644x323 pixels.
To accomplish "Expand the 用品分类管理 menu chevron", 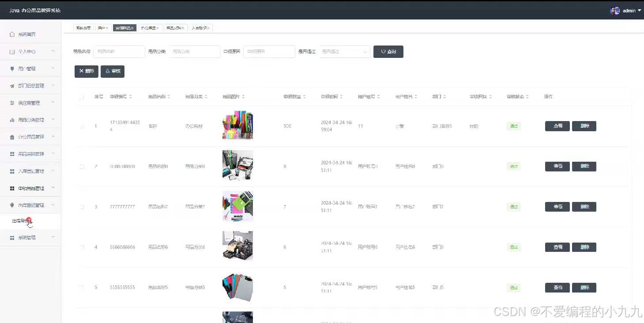I will pyautogui.click(x=53, y=119).
